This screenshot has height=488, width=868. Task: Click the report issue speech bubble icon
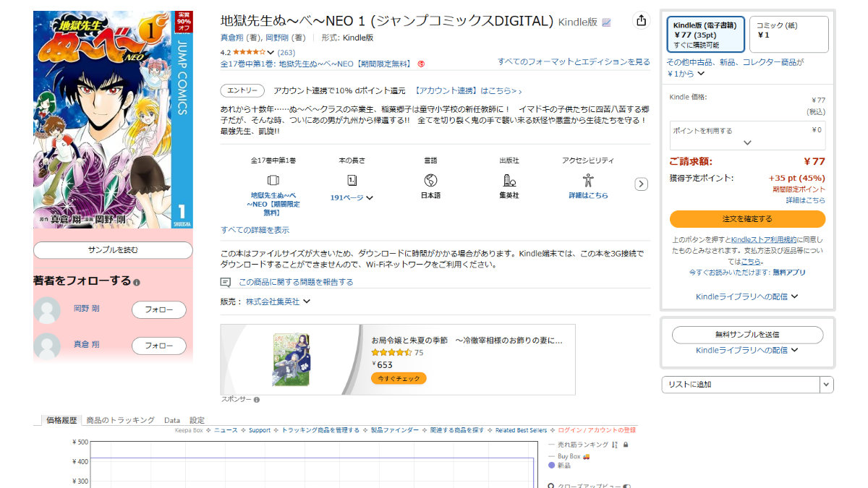pos(226,282)
